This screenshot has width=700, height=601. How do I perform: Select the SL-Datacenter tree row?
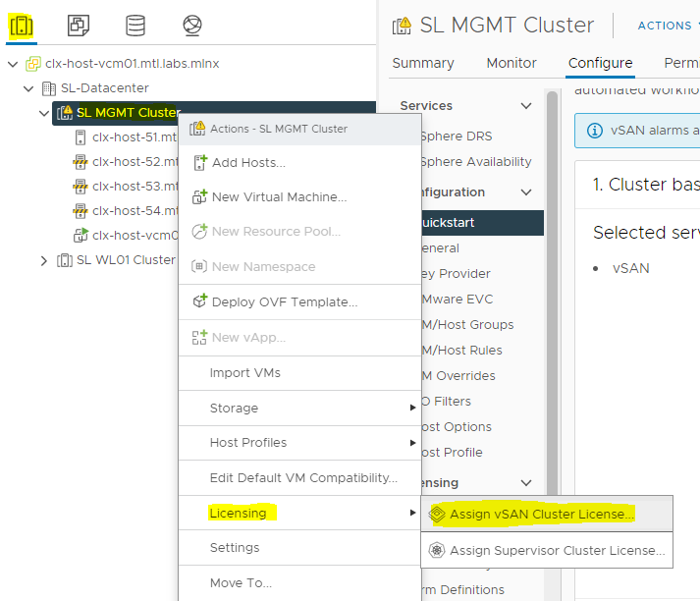(x=104, y=88)
